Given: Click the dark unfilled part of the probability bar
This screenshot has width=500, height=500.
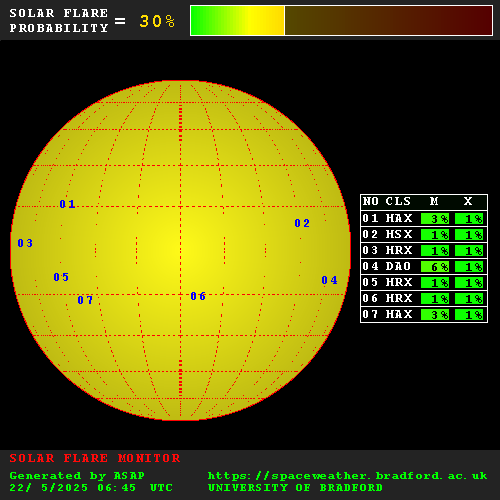Looking at the screenshot, I should tap(388, 20).
